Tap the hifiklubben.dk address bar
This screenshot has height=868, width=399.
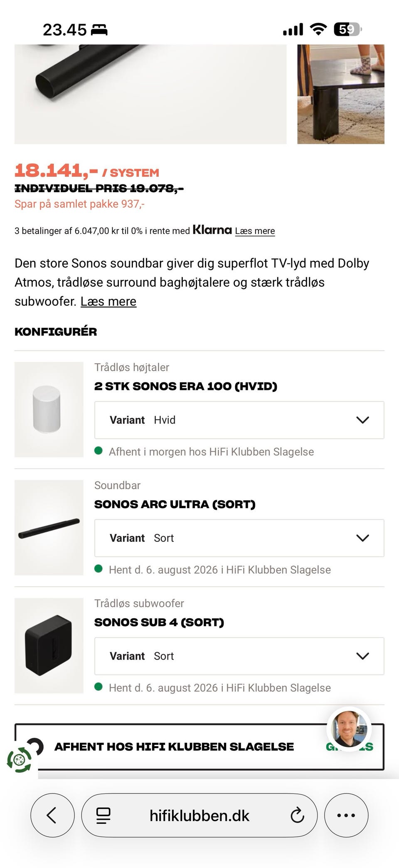point(199,815)
